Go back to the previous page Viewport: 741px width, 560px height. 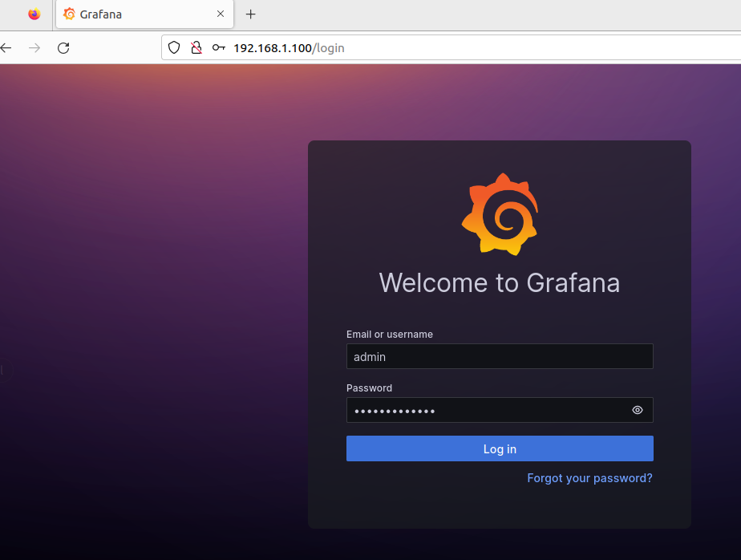tap(6, 48)
